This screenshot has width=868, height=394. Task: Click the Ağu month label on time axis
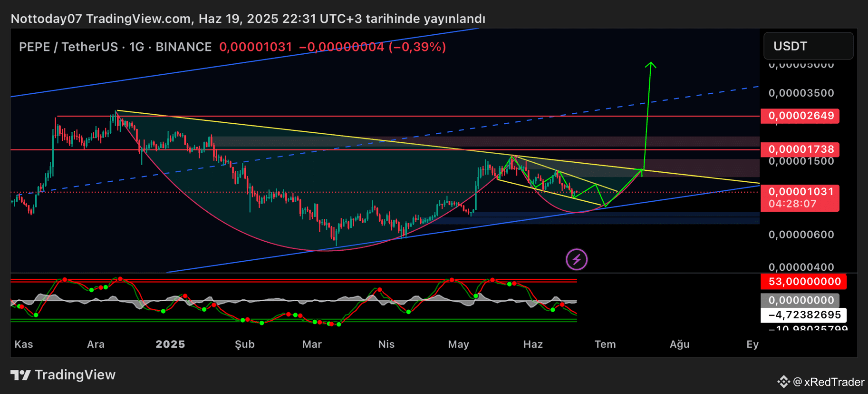tap(680, 345)
